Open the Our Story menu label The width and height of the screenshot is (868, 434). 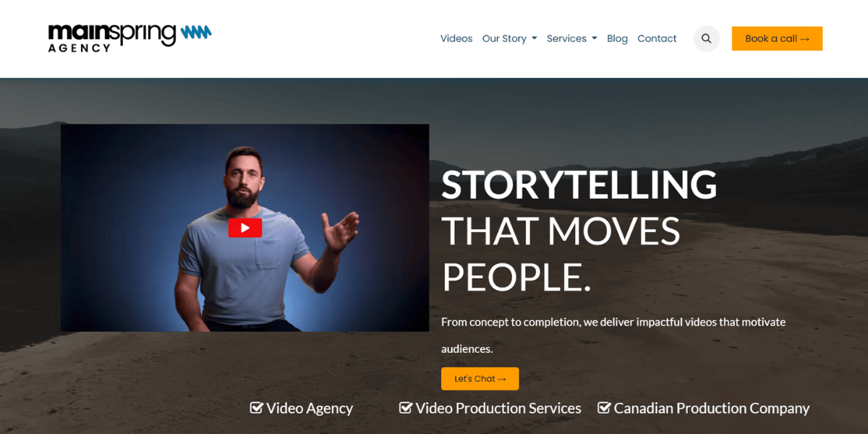[x=504, y=38]
